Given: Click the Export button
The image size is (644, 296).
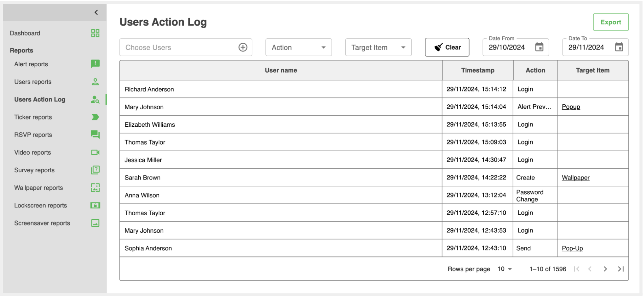Looking at the screenshot, I should [610, 22].
